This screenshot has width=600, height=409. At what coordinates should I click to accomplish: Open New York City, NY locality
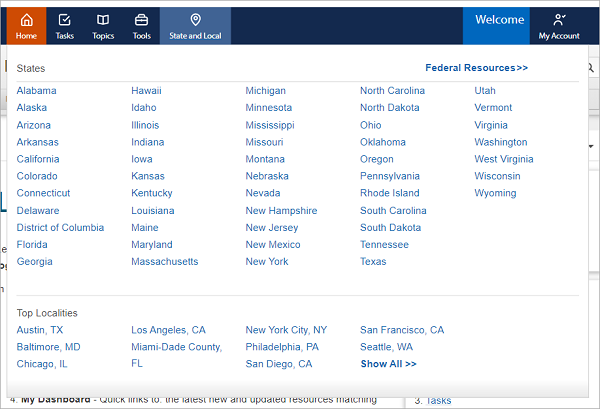pyautogui.click(x=286, y=330)
